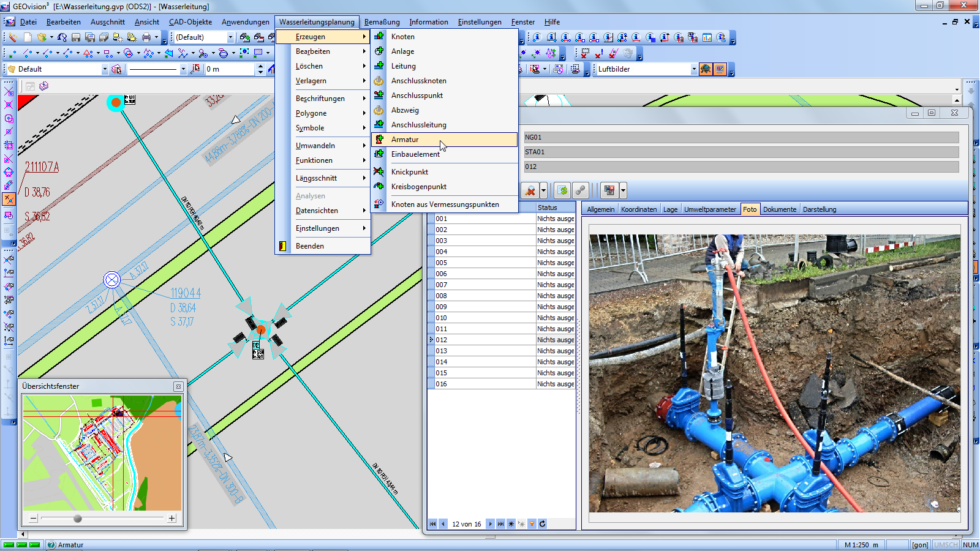This screenshot has width=980, height=551.
Task: Expand the Bearbeiten submenu
Action: (323, 51)
